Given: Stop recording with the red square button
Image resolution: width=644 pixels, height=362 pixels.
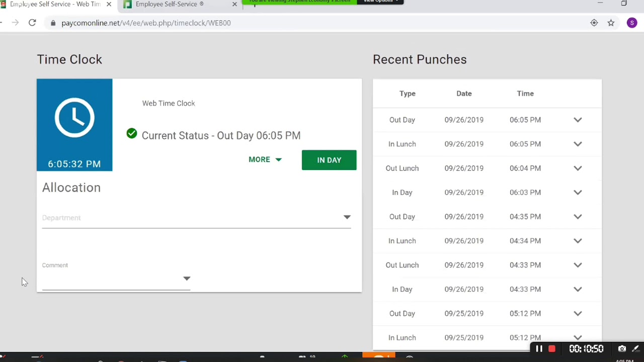Looking at the screenshot, I should [x=552, y=349].
